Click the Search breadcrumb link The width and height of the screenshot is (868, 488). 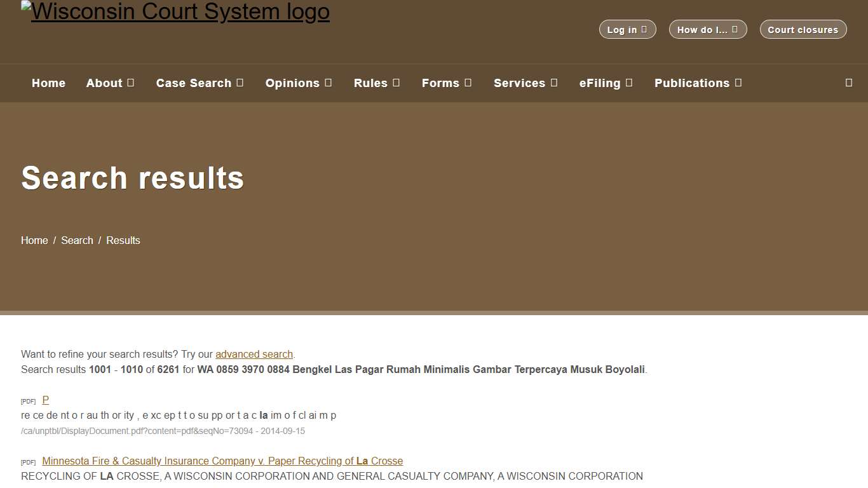[77, 240]
